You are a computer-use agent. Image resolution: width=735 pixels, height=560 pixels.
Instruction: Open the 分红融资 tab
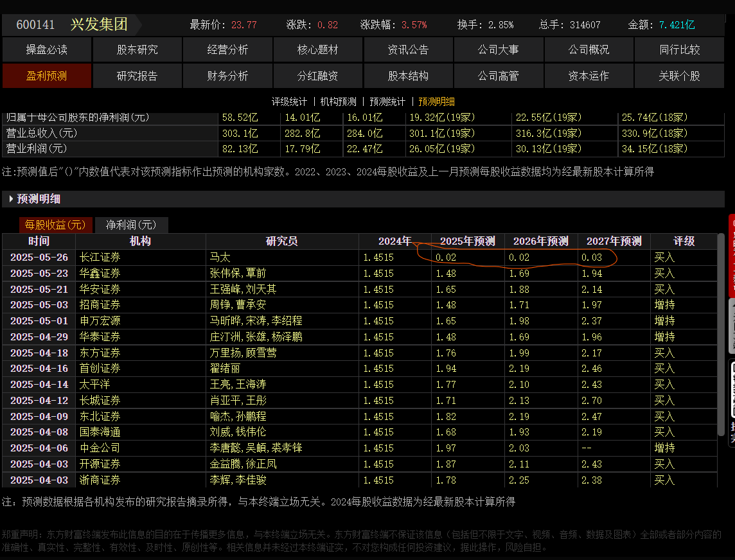[318, 76]
